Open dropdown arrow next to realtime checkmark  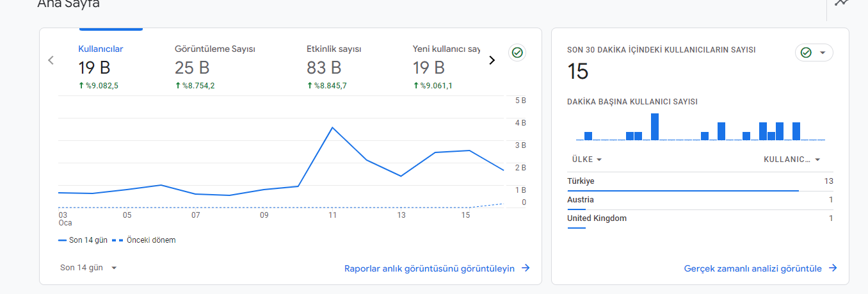(x=822, y=53)
